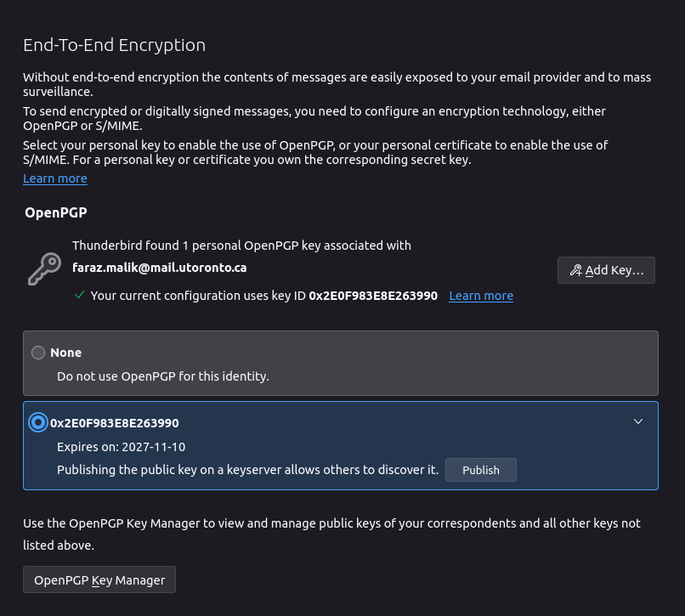Click the 'Publishing the public key' description text
This screenshot has width=685, height=616.
(x=247, y=470)
